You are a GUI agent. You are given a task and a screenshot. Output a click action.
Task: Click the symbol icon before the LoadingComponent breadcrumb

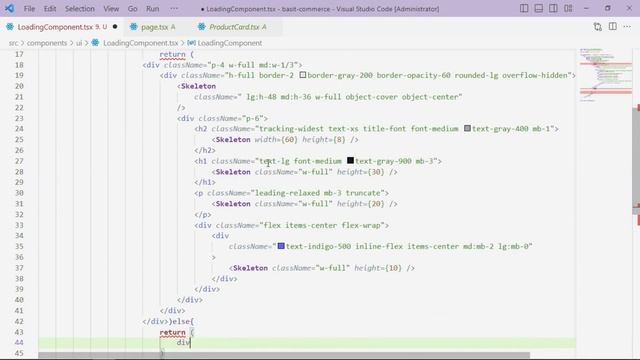[x=191, y=43]
